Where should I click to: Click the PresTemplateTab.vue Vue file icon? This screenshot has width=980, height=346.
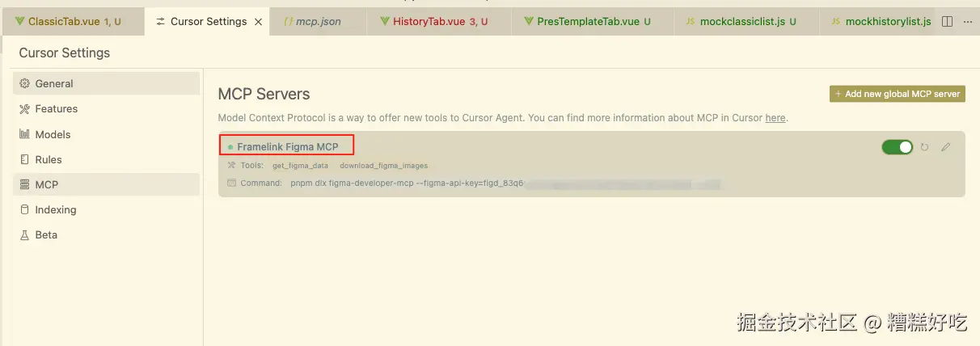point(529,22)
